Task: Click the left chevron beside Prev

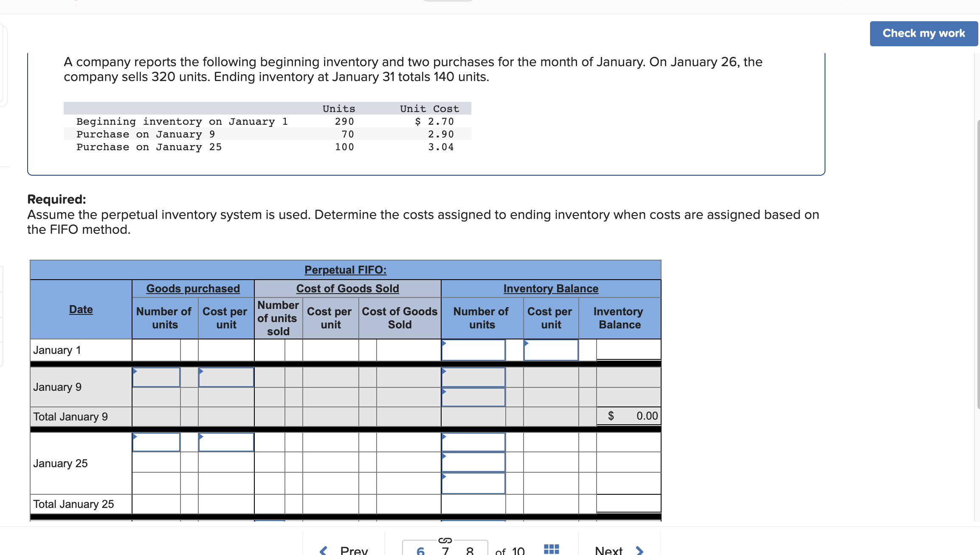Action: pyautogui.click(x=324, y=550)
